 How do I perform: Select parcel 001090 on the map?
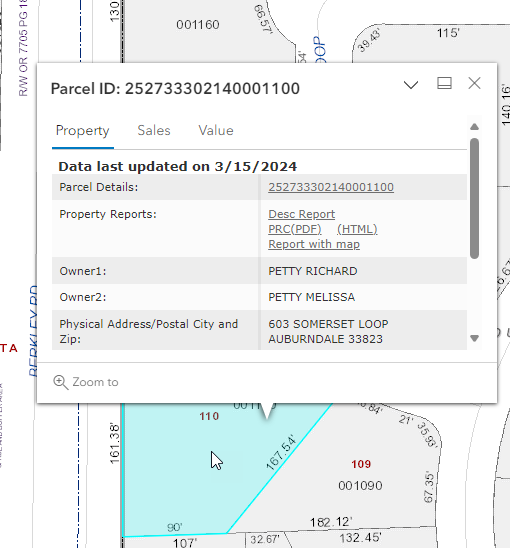[360, 485]
